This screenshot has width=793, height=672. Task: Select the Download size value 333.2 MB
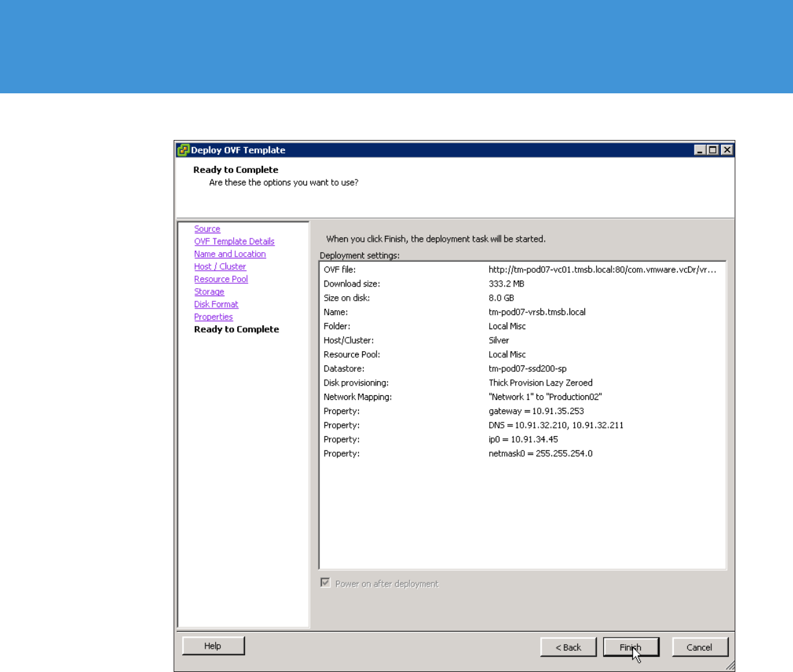point(507,284)
